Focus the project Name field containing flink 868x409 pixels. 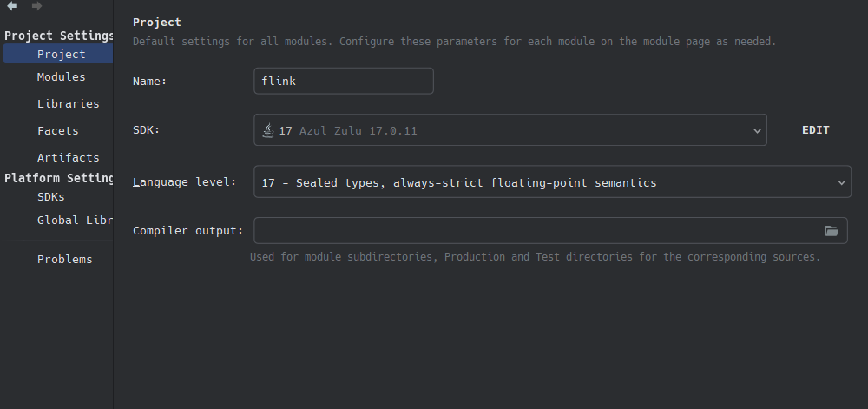(x=343, y=81)
